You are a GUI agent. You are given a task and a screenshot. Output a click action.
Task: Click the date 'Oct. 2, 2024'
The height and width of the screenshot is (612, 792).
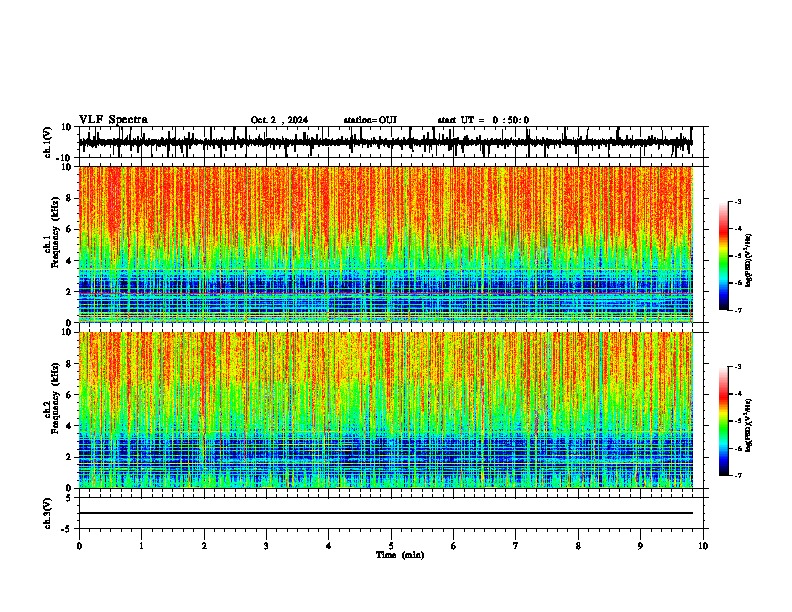tap(279, 120)
